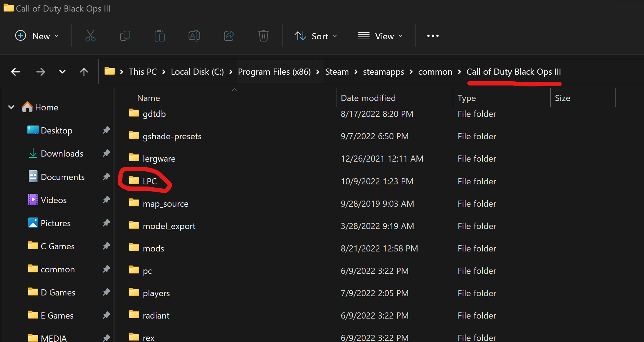The width and height of the screenshot is (644, 342).
Task: Select the gdtdb folder icon
Action: tap(134, 113)
